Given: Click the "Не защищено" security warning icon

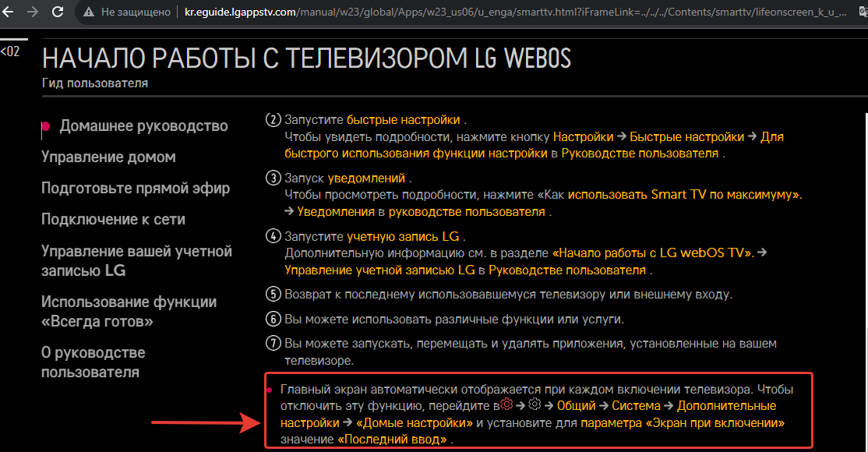Looking at the screenshot, I should pos(90,12).
